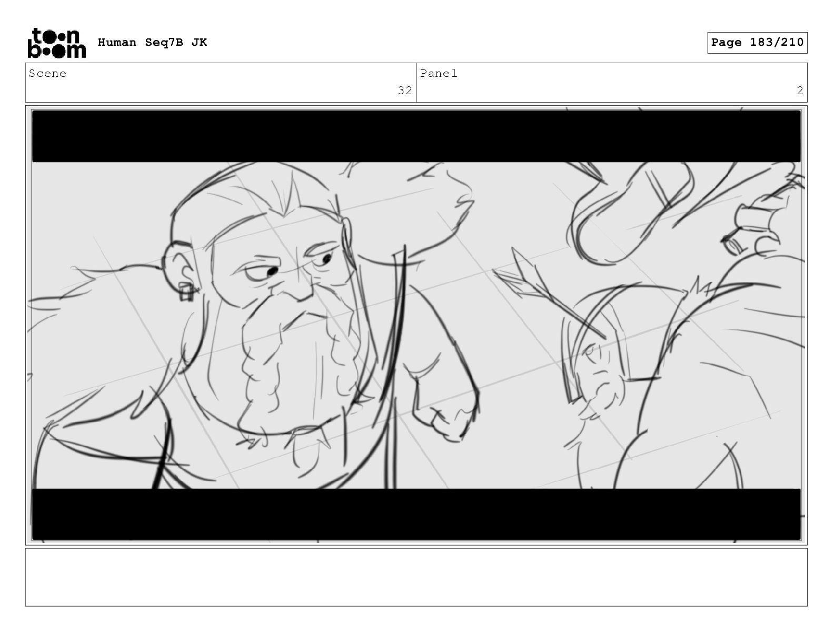
Task: Click the Toon Boom logo
Action: click(56, 43)
